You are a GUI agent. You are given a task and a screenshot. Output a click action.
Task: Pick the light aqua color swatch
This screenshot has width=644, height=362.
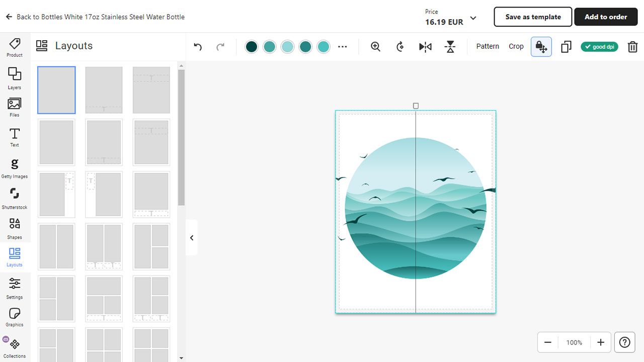(287, 47)
